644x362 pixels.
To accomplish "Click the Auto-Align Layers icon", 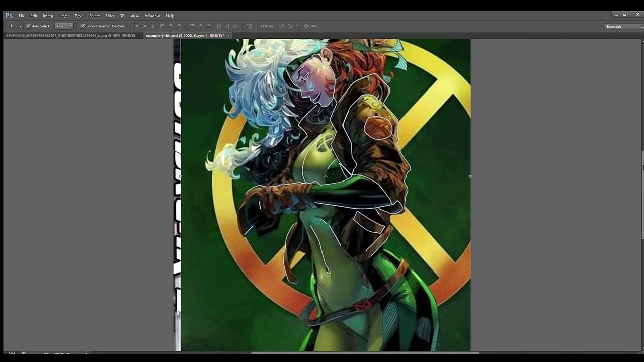I will [249, 26].
